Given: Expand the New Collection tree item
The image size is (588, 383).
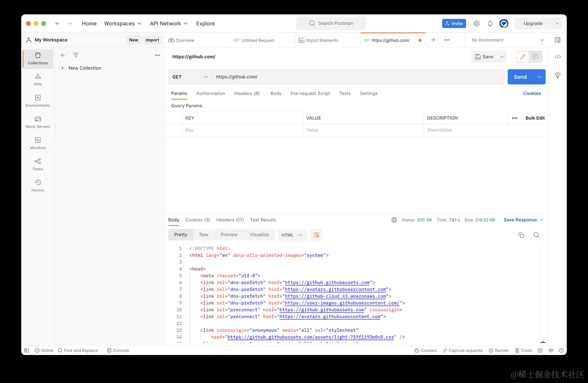Looking at the screenshot, I should click(x=62, y=68).
